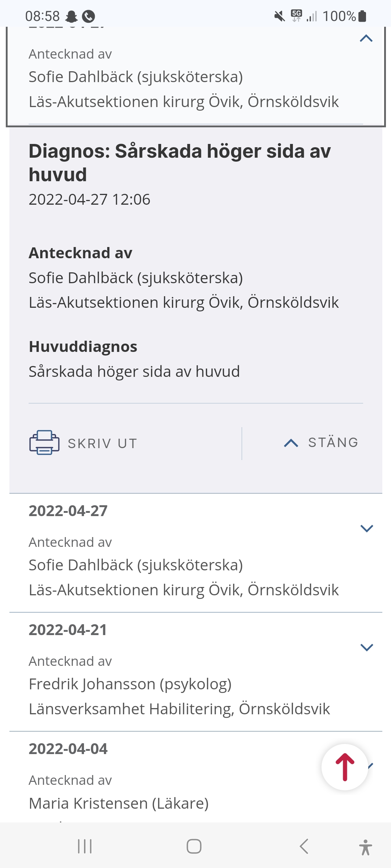Click the STÄNG close chevron
The height and width of the screenshot is (868, 391).
pyautogui.click(x=291, y=443)
